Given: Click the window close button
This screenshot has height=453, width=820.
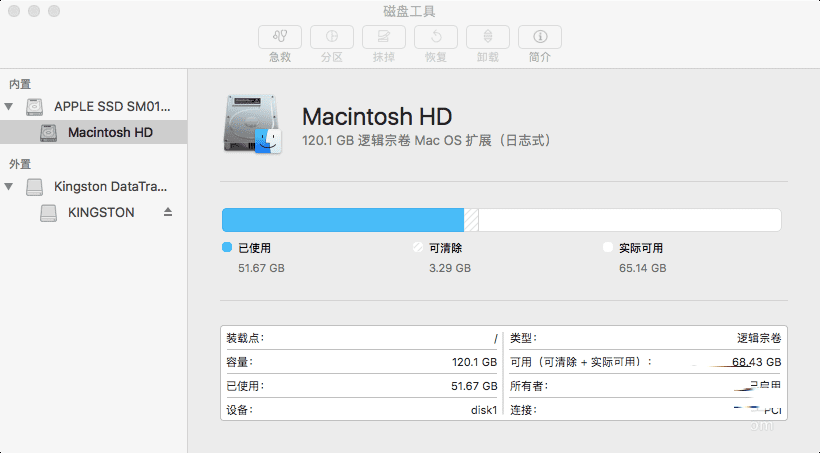Looking at the screenshot, I should 15,11.
